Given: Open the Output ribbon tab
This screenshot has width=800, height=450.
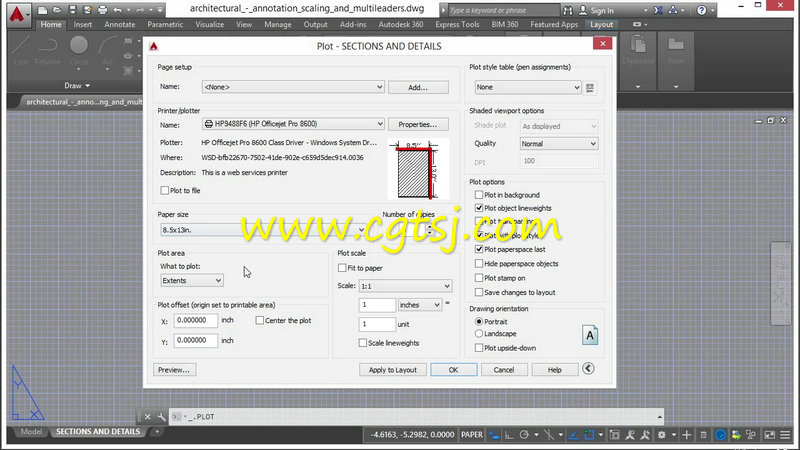Looking at the screenshot, I should click(315, 24).
